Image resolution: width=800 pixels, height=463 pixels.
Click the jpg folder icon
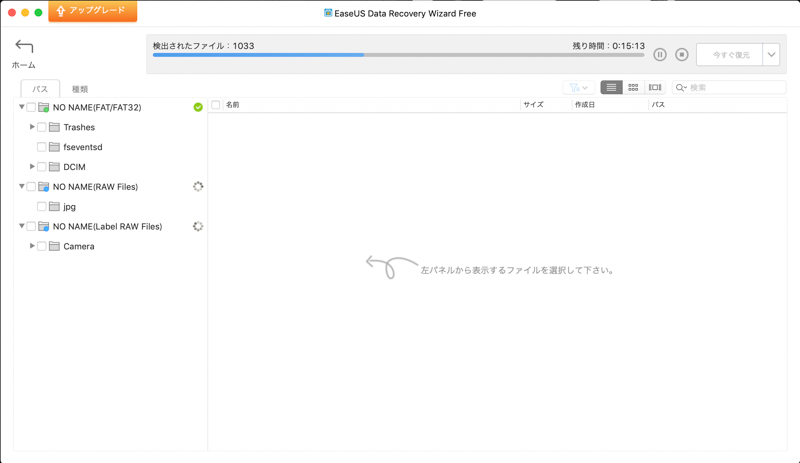coord(55,207)
